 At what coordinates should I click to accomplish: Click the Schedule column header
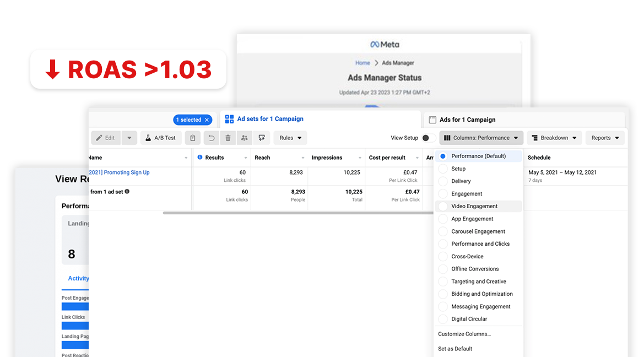[x=539, y=158]
